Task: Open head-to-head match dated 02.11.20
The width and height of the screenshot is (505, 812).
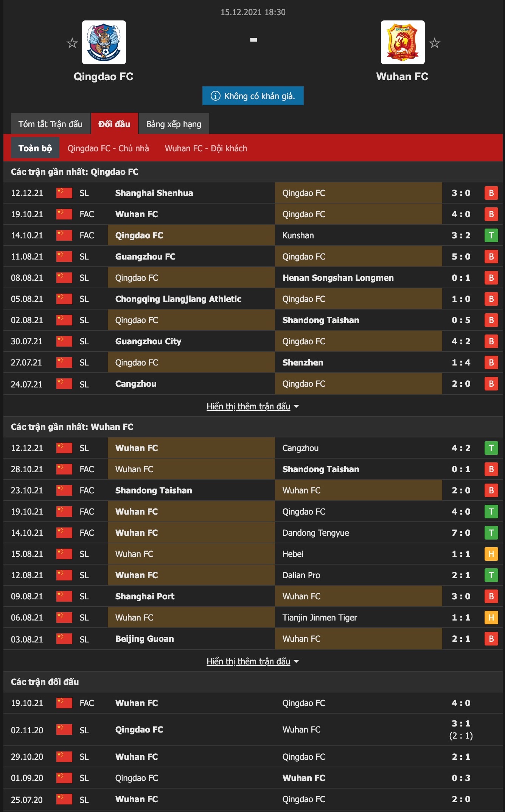Action: click(253, 730)
